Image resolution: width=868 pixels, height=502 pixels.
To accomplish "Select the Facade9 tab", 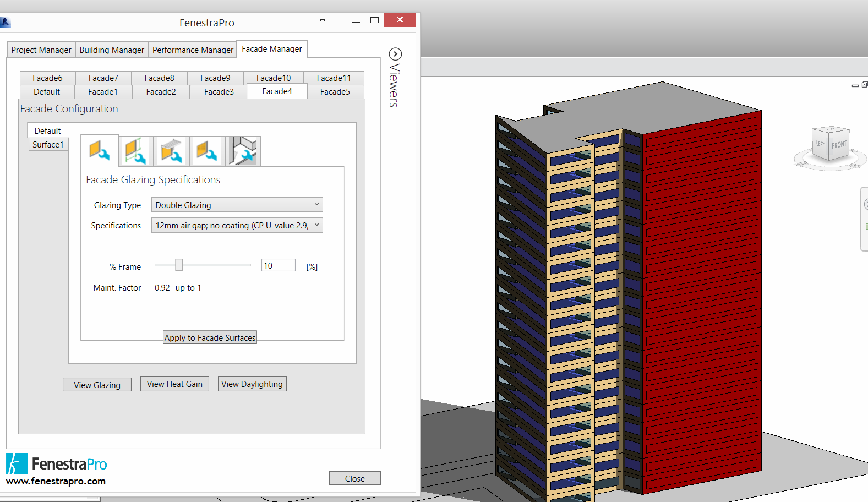I will [215, 78].
